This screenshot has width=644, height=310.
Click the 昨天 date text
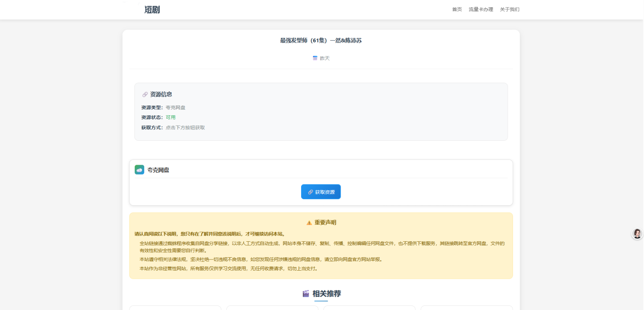(325, 58)
